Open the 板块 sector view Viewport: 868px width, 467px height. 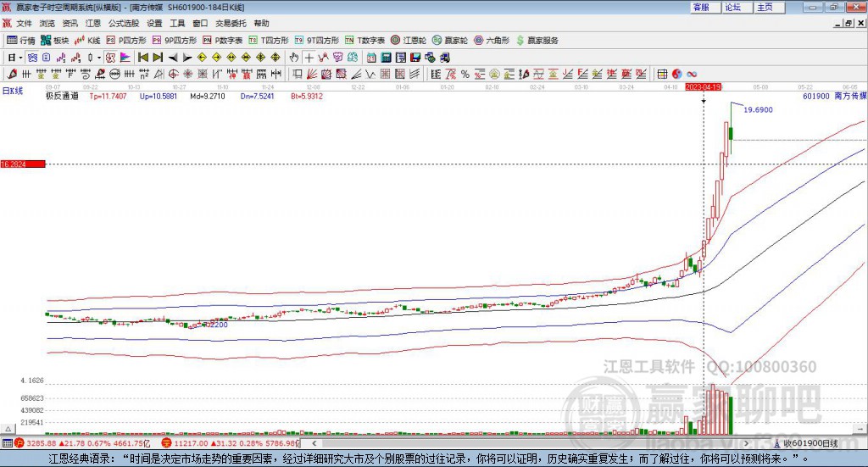coord(54,41)
